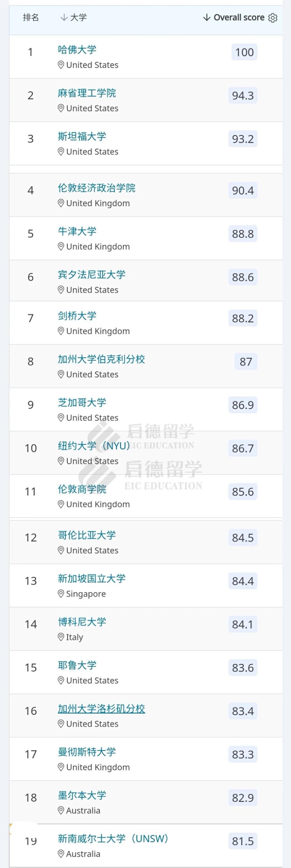Open the 剑桥大学 university link
This screenshot has width=291, height=868.
point(77,316)
